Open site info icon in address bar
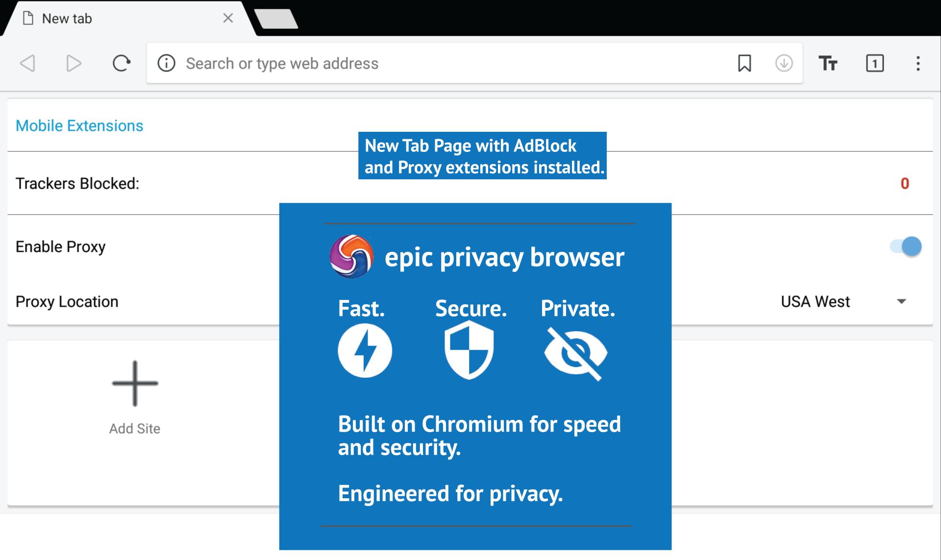 pos(166,63)
